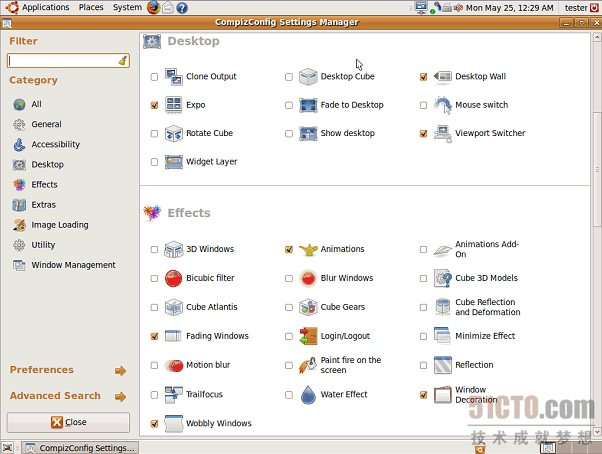Open the Trailfocus plugin icon
Image resolution: width=602 pixels, height=454 pixels.
coord(174,395)
